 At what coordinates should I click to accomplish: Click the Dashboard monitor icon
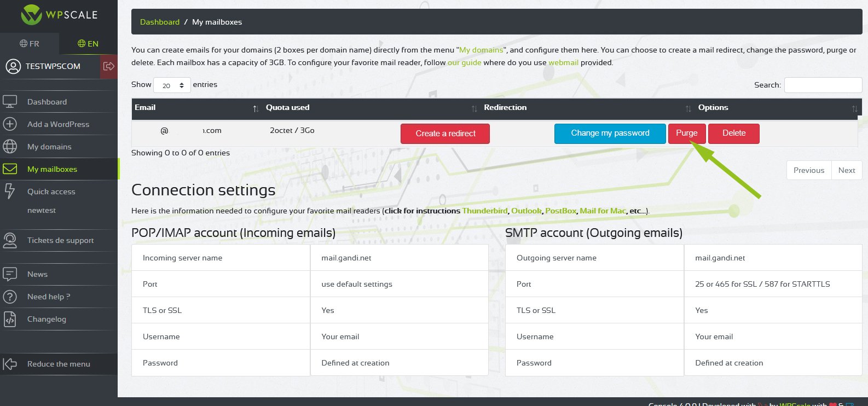click(10, 102)
